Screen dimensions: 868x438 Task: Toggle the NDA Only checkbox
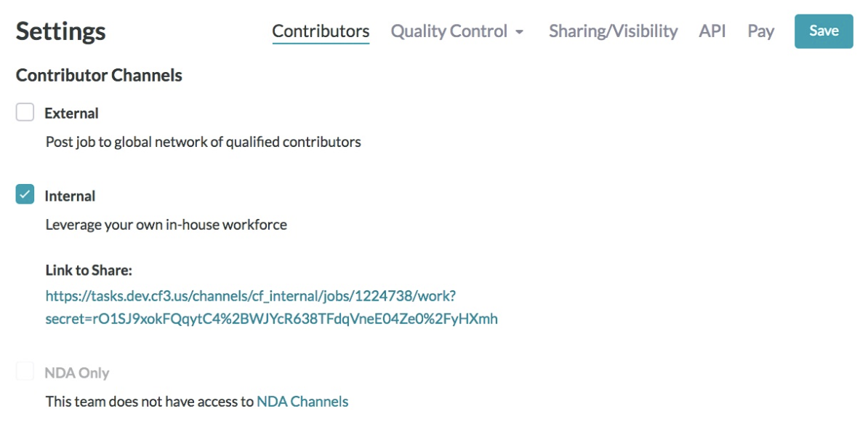pyautogui.click(x=25, y=371)
